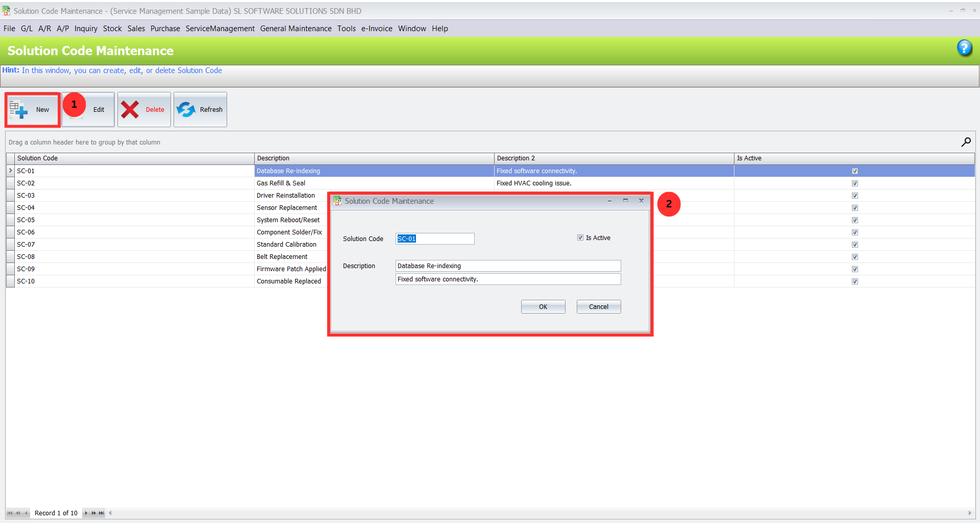The image size is (980, 525).
Task: Click the Refresh arrows icon
Action: point(186,109)
